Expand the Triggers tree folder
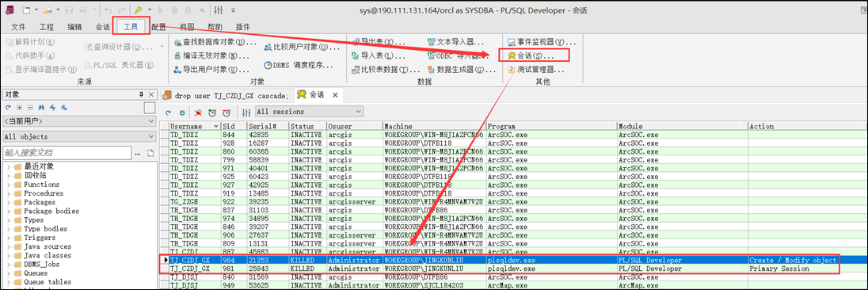The height and width of the screenshot is (290, 868). (8, 238)
